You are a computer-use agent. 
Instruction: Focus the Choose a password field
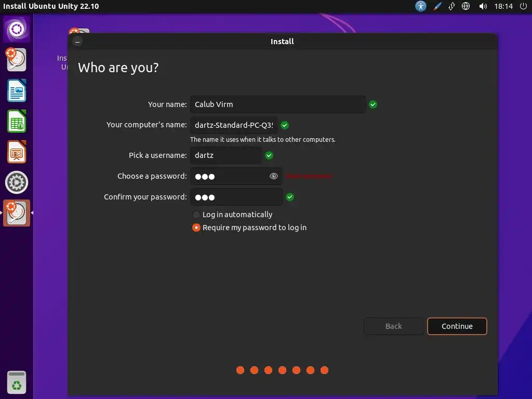[236, 176]
